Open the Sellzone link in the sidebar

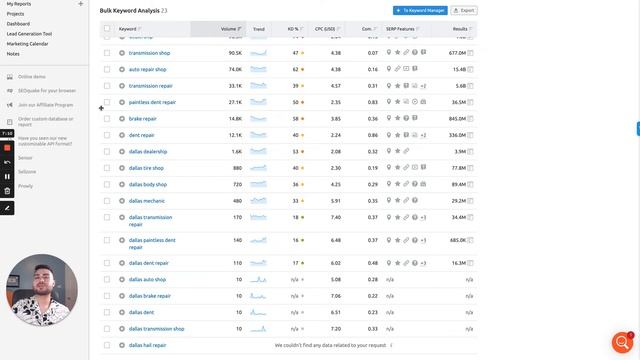[27, 172]
